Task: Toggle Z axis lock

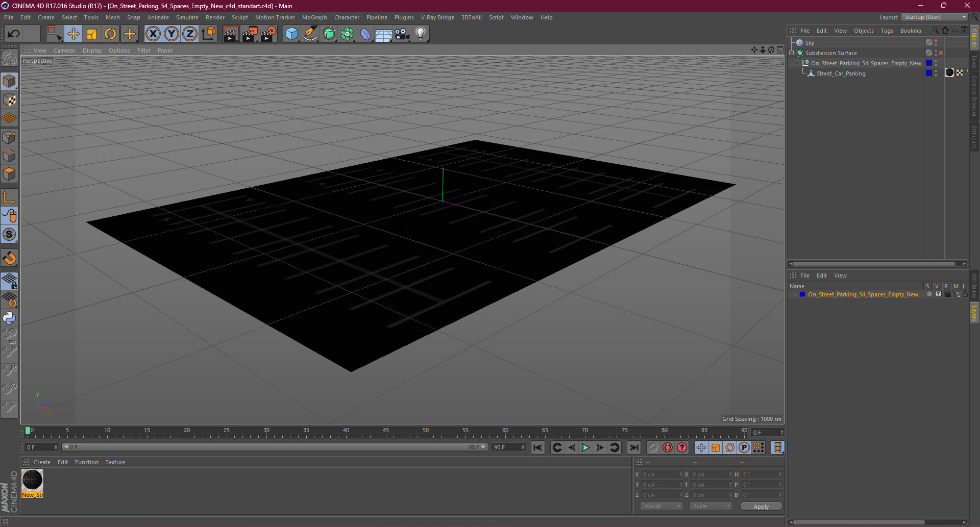Action: pyautogui.click(x=190, y=34)
